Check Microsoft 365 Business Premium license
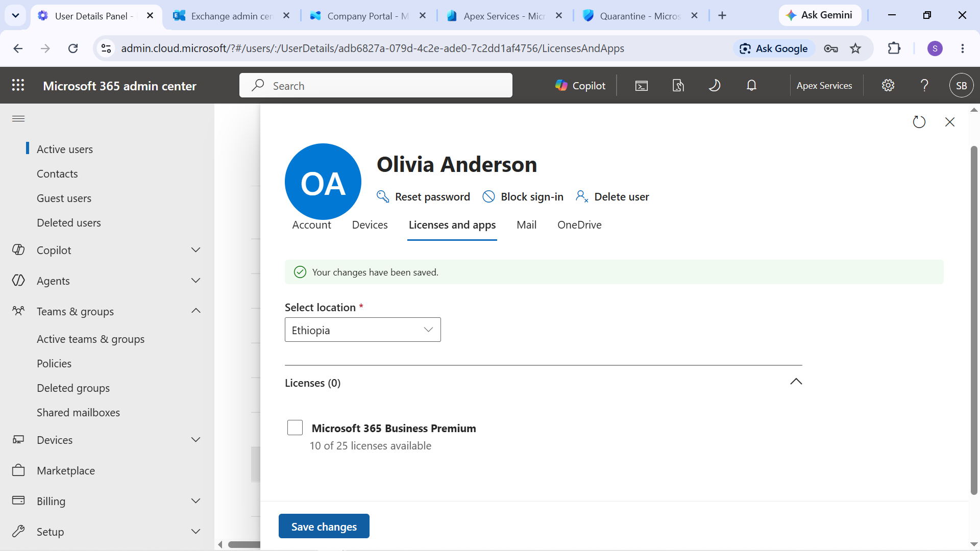980x551 pixels. click(295, 428)
